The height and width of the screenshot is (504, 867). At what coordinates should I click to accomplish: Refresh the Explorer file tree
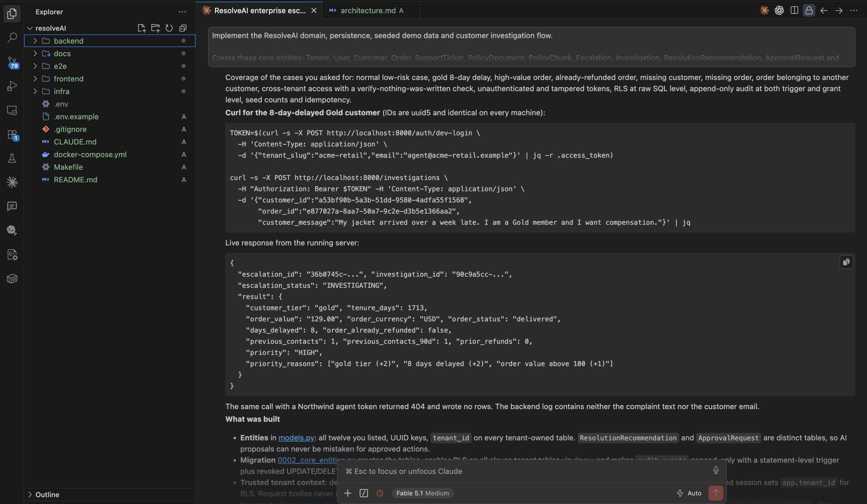[x=169, y=28]
